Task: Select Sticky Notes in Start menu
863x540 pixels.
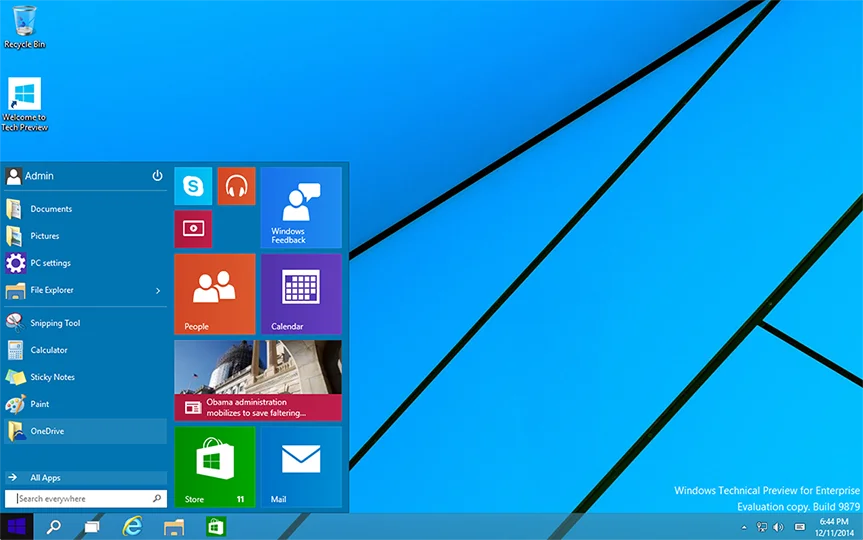Action: click(52, 377)
